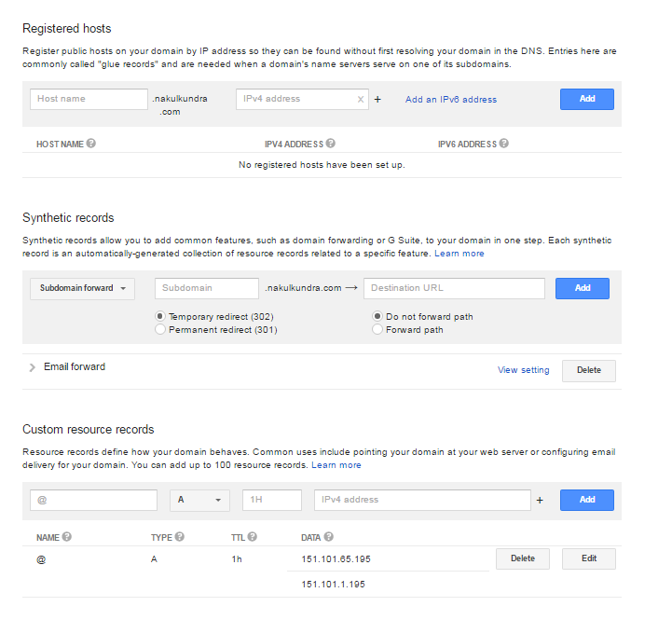Select Permanent redirect (301) option
The image size is (672, 620).
(x=161, y=330)
